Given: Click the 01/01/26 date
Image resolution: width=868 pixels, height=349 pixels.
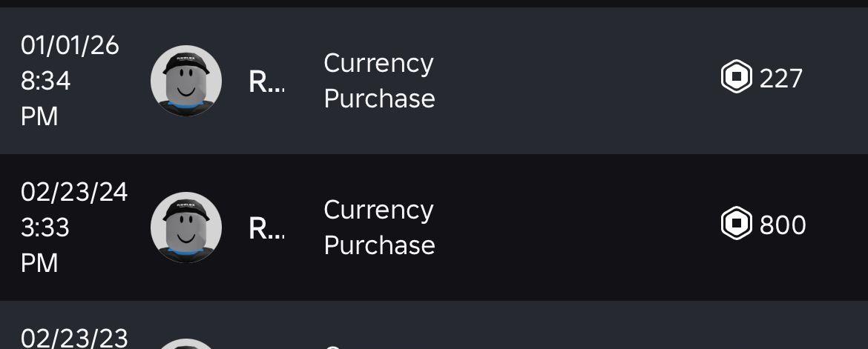Looking at the screenshot, I should point(70,46).
